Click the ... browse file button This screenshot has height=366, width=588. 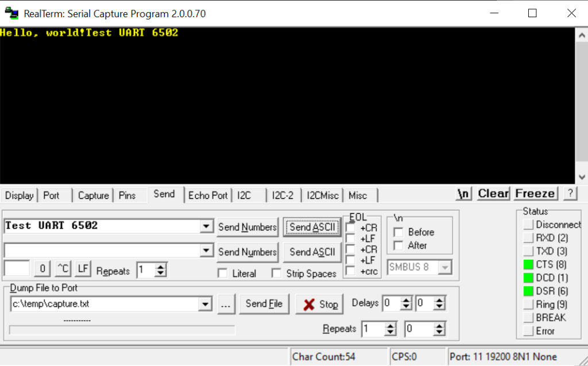226,304
